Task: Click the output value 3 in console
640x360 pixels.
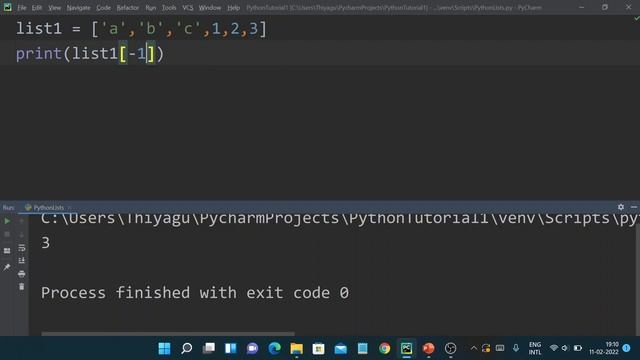Action: pyautogui.click(x=45, y=243)
